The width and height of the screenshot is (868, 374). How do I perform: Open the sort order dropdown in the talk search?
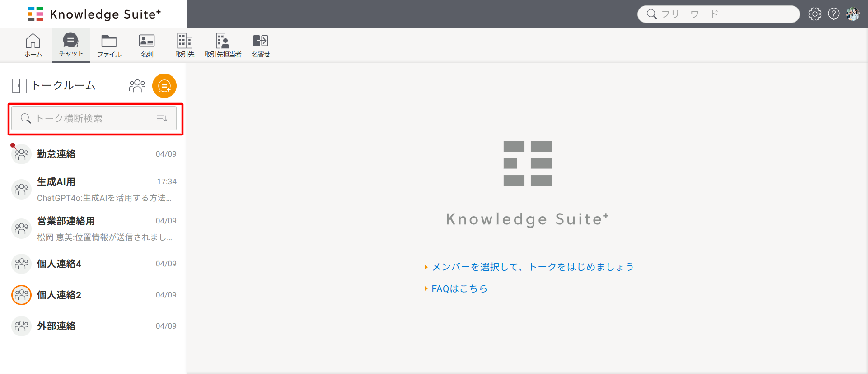162,118
